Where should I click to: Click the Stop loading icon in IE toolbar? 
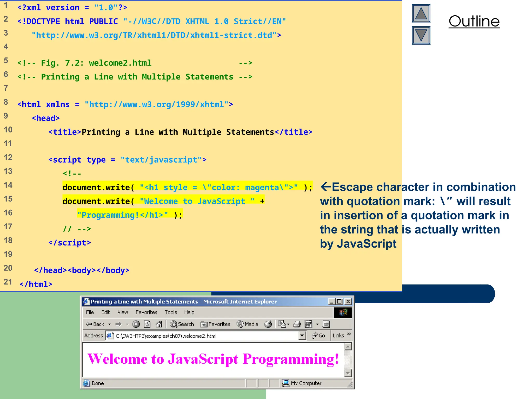tap(136, 324)
